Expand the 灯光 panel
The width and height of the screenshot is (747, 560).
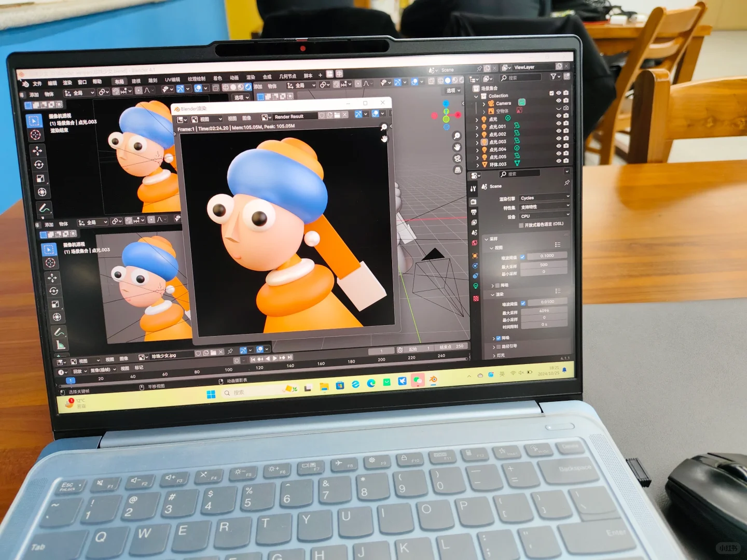click(493, 355)
